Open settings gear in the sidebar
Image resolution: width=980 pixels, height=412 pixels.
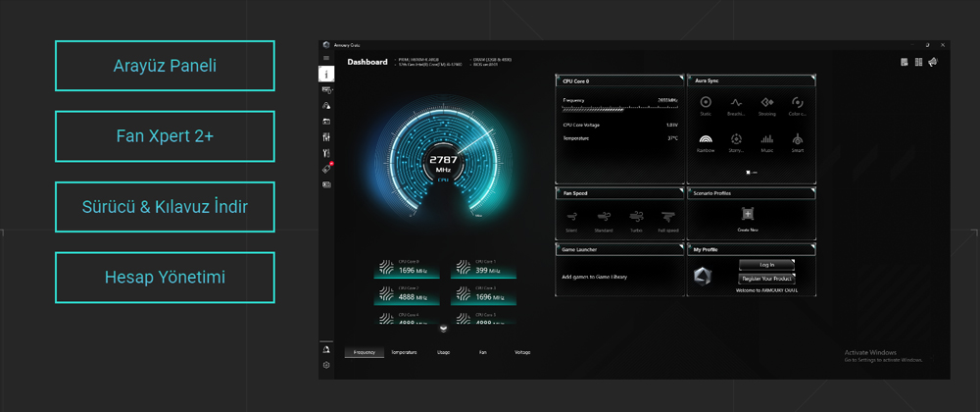click(x=326, y=365)
